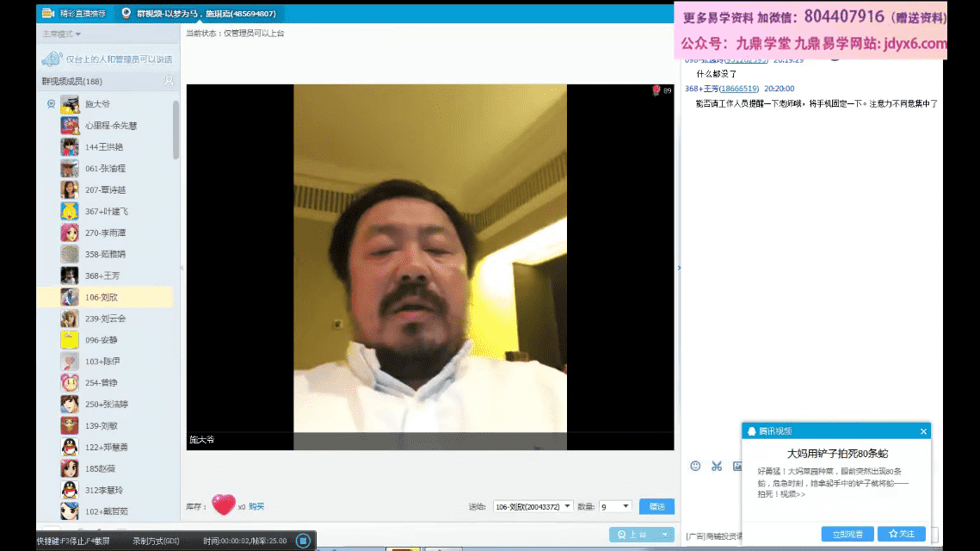Stop recording with the blue stop button

[302, 541]
